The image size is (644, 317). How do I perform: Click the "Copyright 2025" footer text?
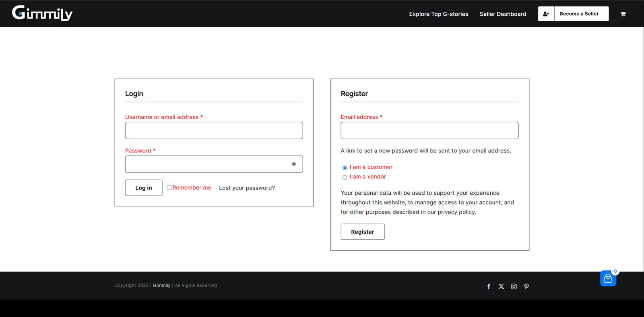click(132, 286)
